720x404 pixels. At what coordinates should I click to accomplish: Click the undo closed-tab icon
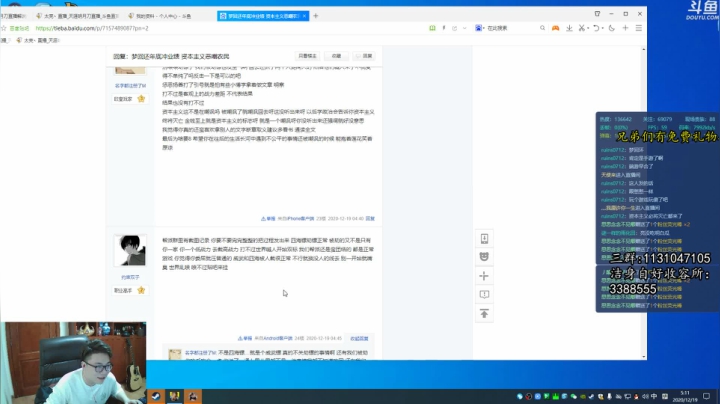pos(596,28)
